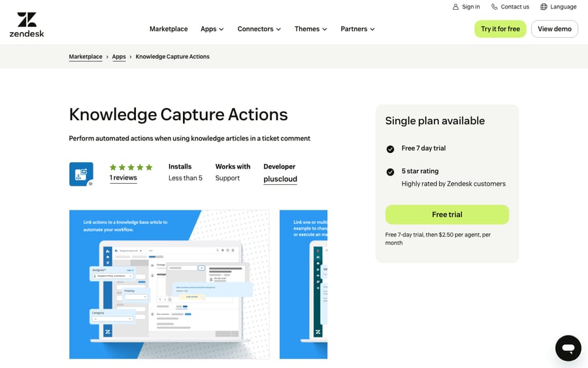
Task: Open the chat widget bubble
Action: [568, 348]
